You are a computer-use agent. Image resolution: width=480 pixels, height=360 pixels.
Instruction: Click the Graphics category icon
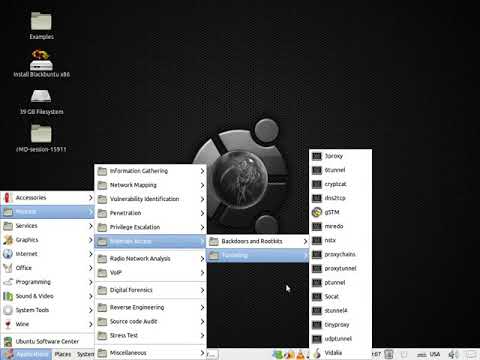point(8,240)
